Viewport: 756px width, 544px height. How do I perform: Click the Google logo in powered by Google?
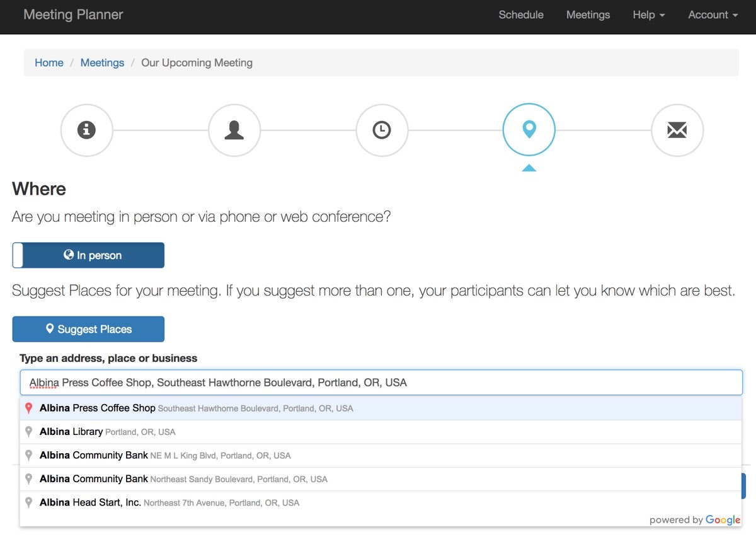pyautogui.click(x=723, y=519)
